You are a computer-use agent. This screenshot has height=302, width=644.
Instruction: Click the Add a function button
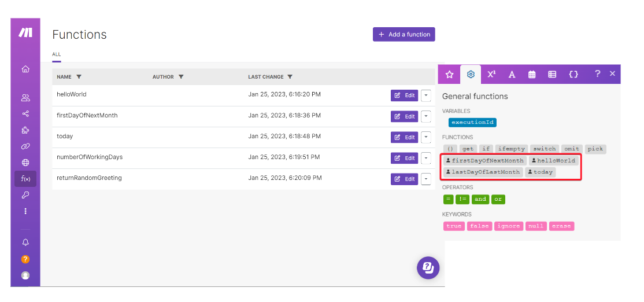(404, 35)
